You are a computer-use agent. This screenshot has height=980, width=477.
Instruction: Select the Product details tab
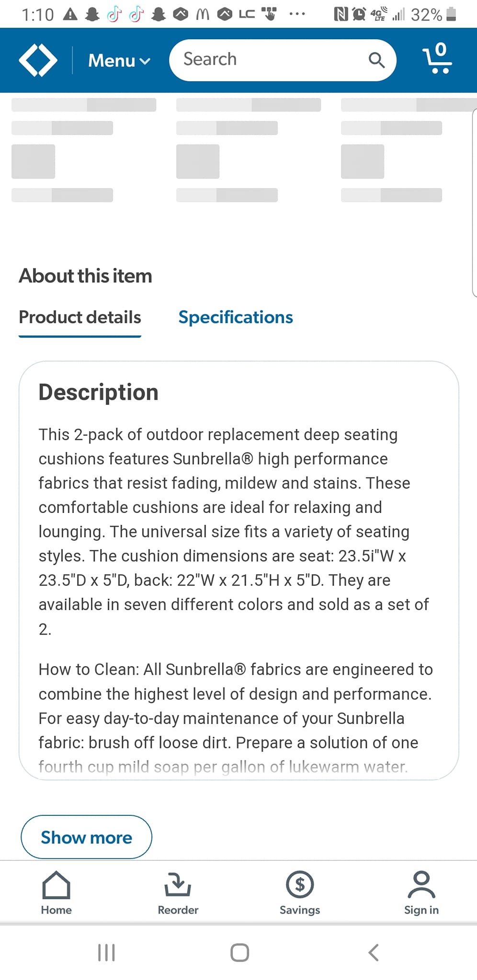tap(80, 317)
